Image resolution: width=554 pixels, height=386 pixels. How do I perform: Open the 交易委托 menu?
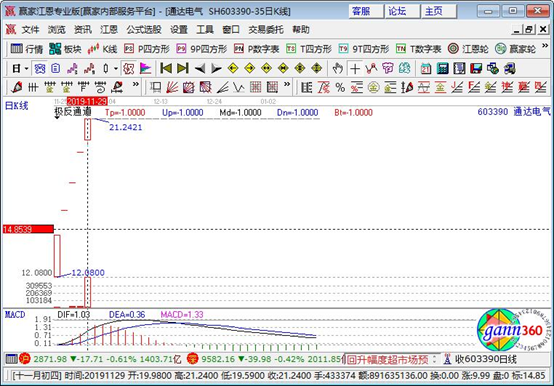point(266,30)
